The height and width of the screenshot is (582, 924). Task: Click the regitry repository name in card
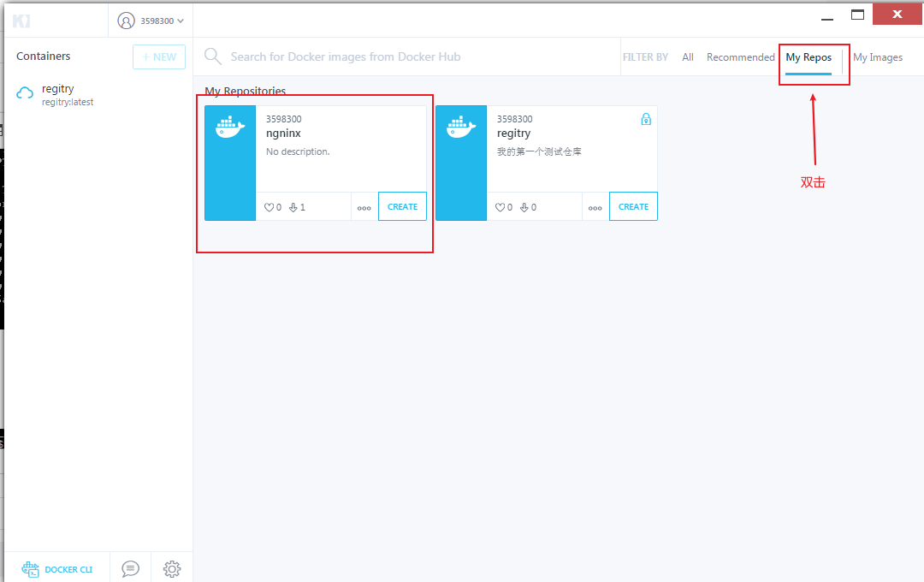[x=514, y=134]
